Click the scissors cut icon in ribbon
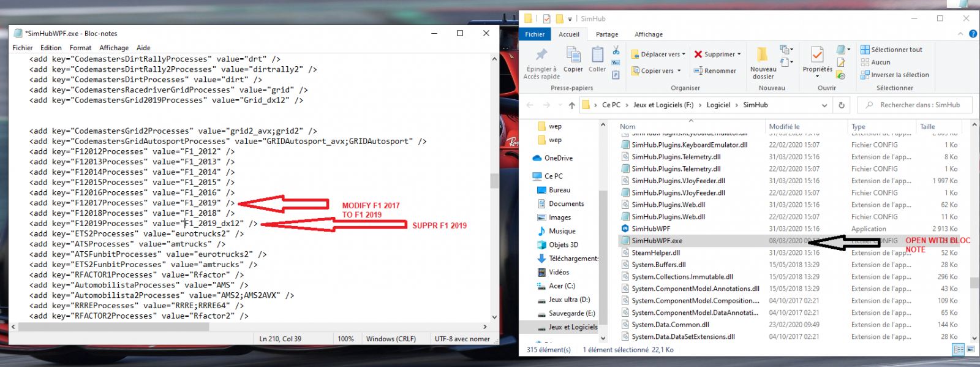Image resolution: width=980 pixels, height=367 pixels. pyautogui.click(x=616, y=50)
